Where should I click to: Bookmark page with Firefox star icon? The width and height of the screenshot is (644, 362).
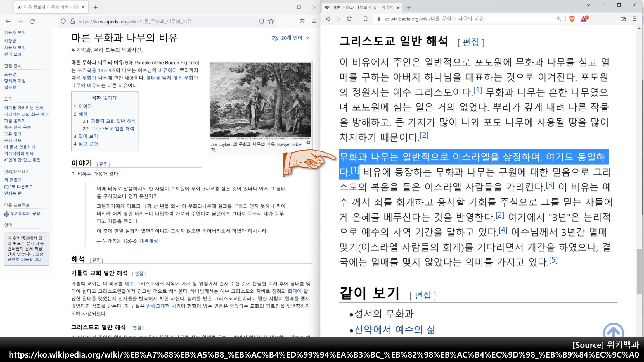pyautogui.click(x=271, y=21)
